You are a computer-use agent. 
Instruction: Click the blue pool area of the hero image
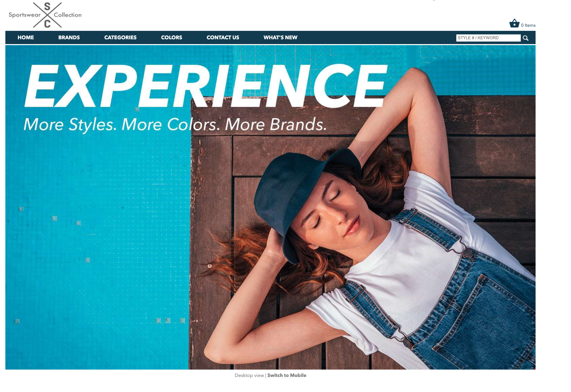97,229
